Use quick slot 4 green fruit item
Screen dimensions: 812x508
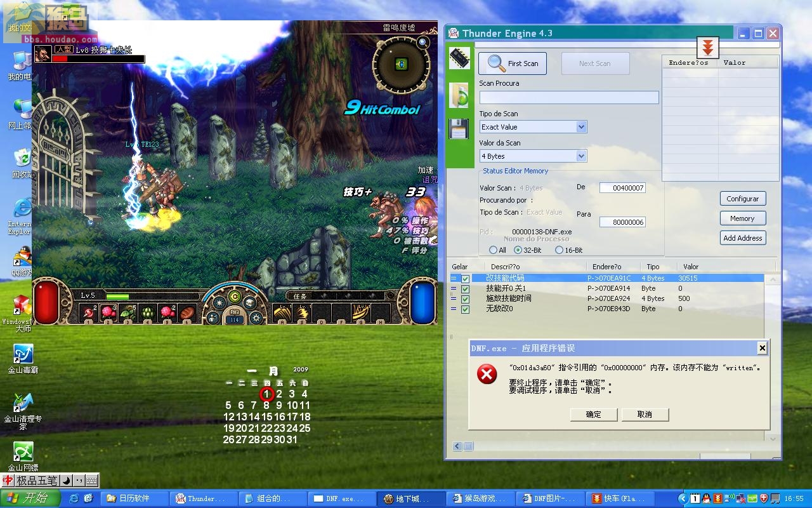tap(147, 313)
